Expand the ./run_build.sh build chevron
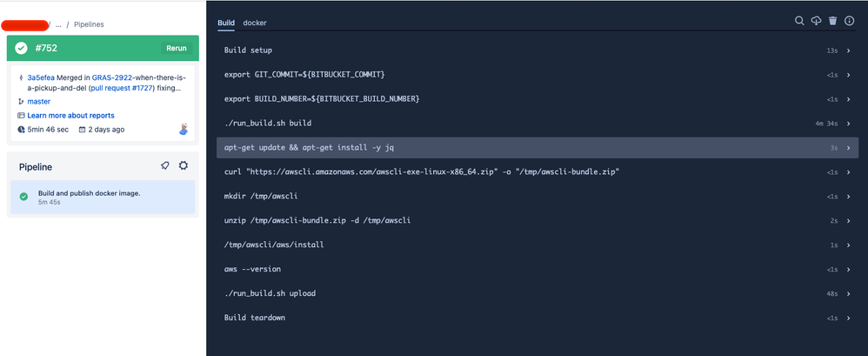This screenshot has height=356, width=868. point(848,124)
